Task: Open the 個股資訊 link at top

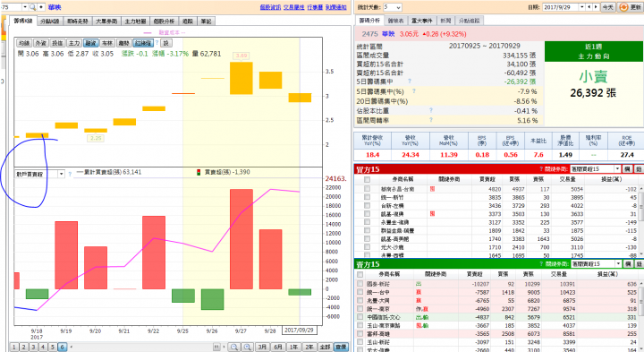Action: coord(270,7)
